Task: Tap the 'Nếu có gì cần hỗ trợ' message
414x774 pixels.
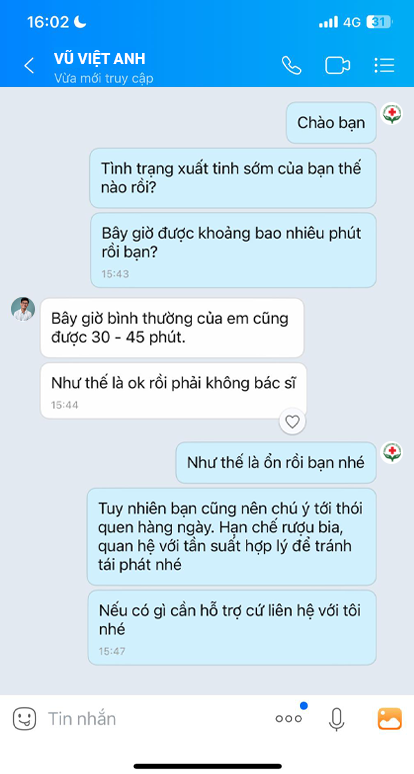Action: [232, 627]
